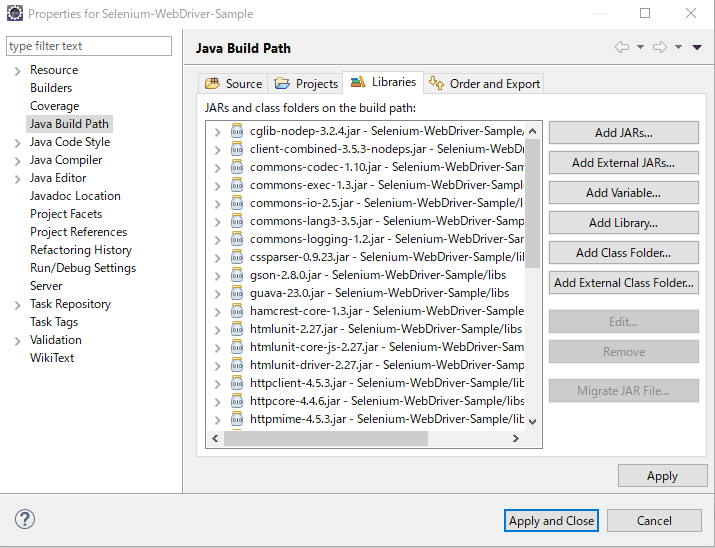Click the Apply and Close button
The height and width of the screenshot is (548, 715).
(x=551, y=521)
